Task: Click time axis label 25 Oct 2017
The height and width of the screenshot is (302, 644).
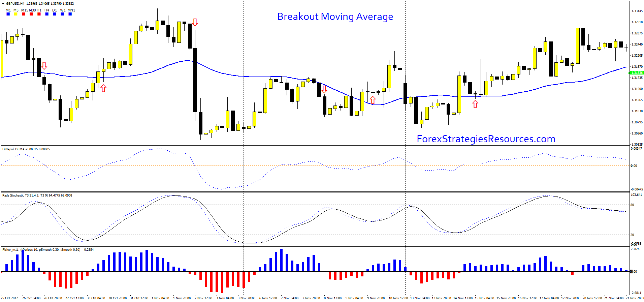Action: 9,298
